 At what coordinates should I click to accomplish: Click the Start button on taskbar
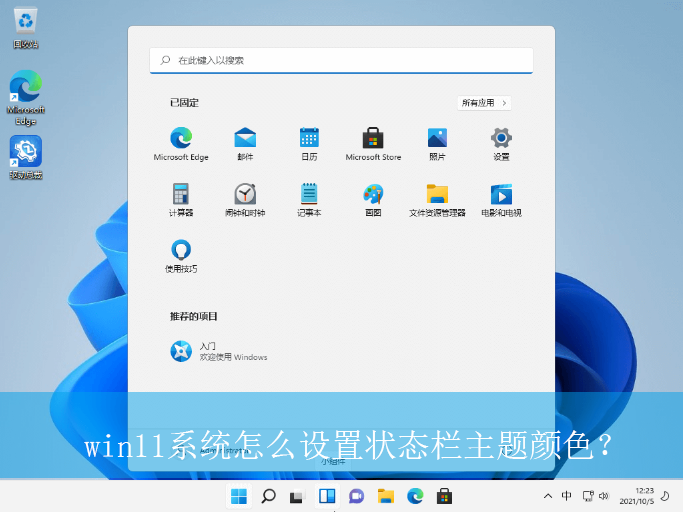(x=239, y=496)
